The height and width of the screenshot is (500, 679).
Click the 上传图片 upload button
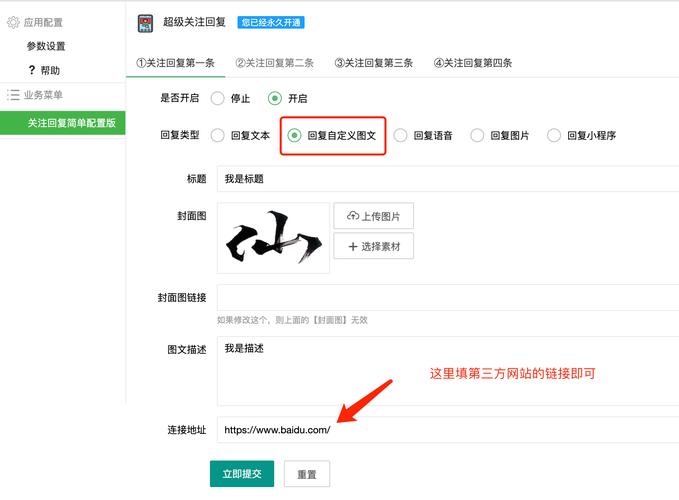point(374,216)
